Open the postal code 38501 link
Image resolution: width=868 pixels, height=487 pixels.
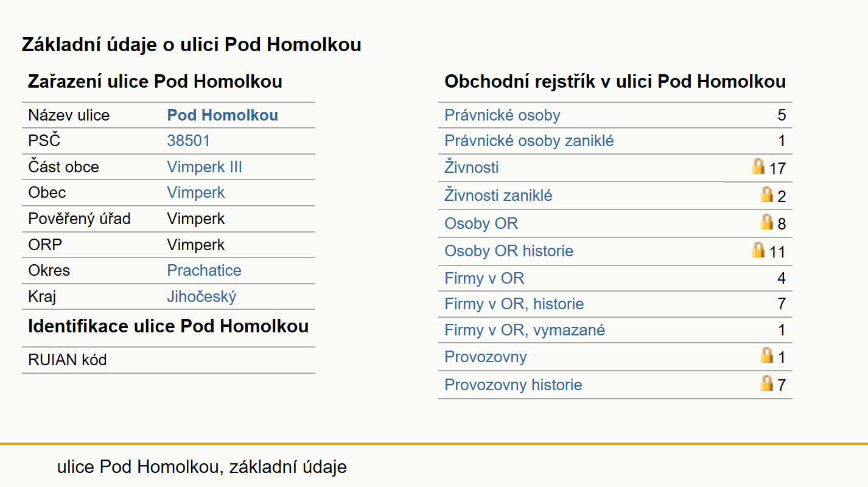pyautogui.click(x=189, y=141)
